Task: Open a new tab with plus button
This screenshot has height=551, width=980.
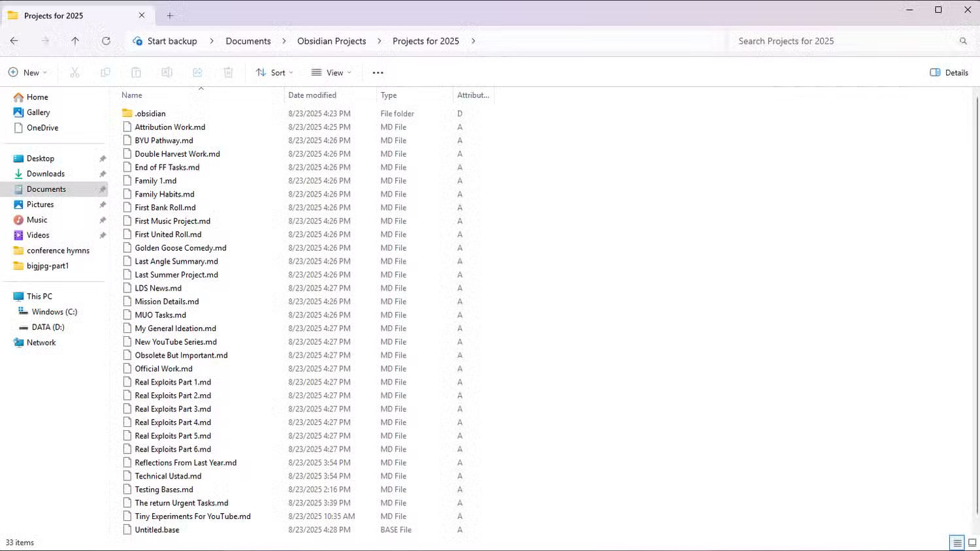Action: click(x=170, y=16)
